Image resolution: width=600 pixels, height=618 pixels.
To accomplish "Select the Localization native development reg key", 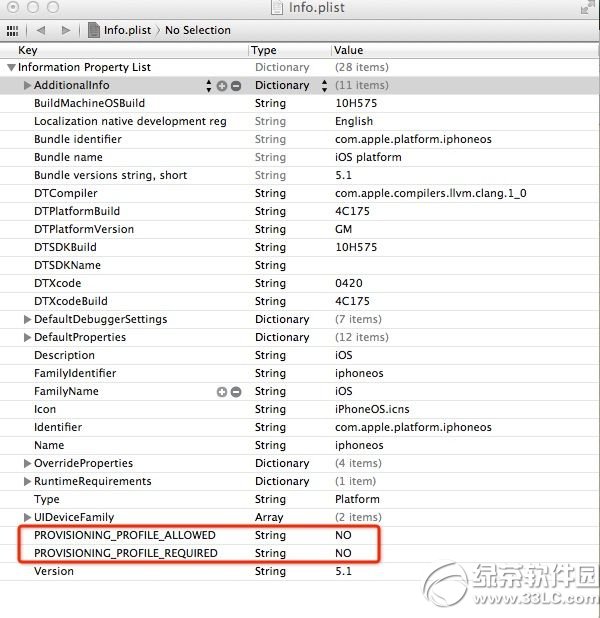I will tap(130, 121).
